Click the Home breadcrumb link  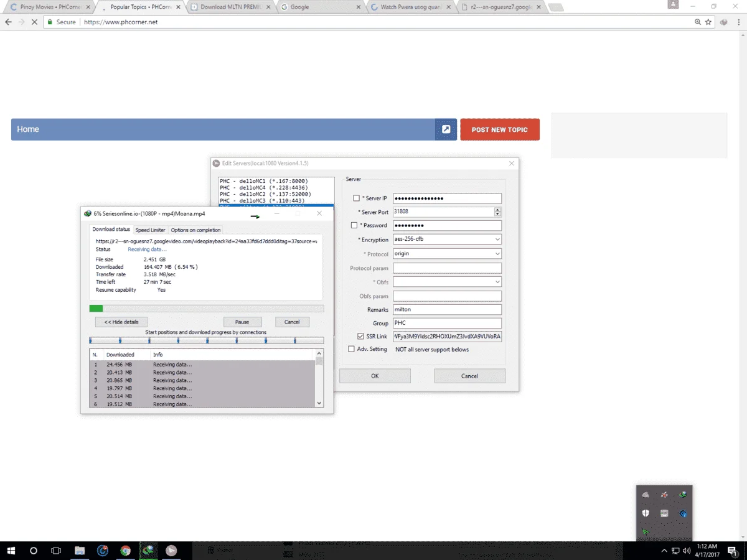[28, 129]
